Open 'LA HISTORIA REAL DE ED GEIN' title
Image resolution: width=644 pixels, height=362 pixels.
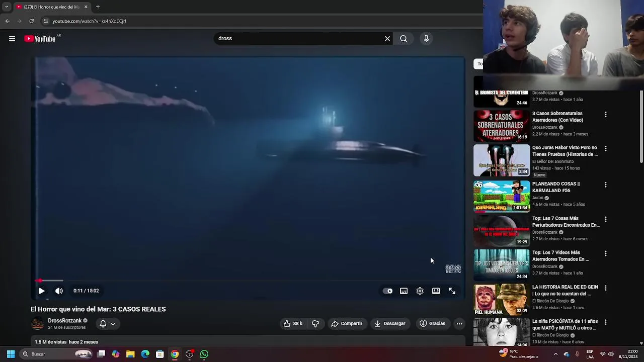(565, 290)
